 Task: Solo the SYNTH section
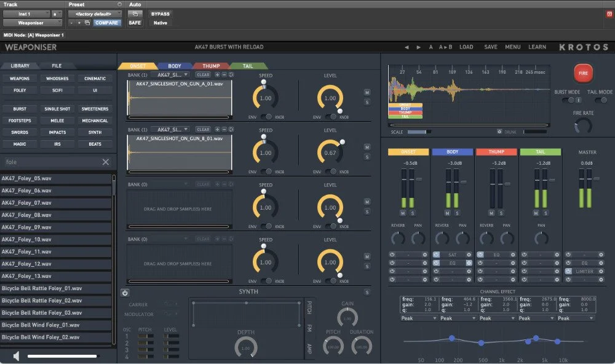pos(367,292)
